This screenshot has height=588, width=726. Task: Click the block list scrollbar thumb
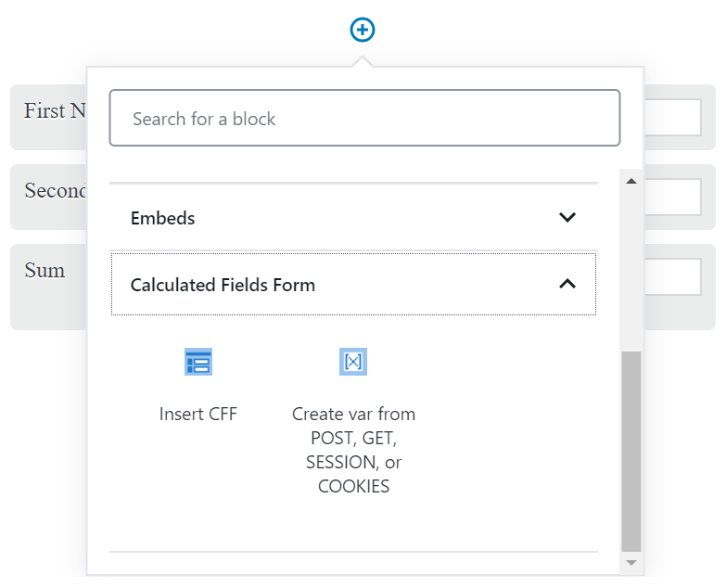630,450
